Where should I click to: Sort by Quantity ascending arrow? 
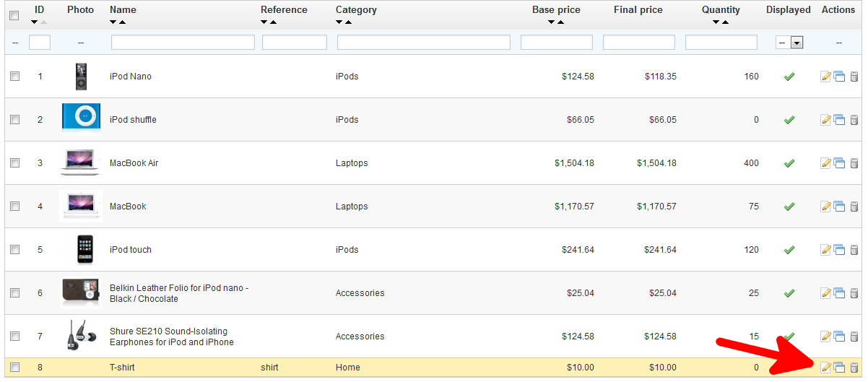(725, 22)
